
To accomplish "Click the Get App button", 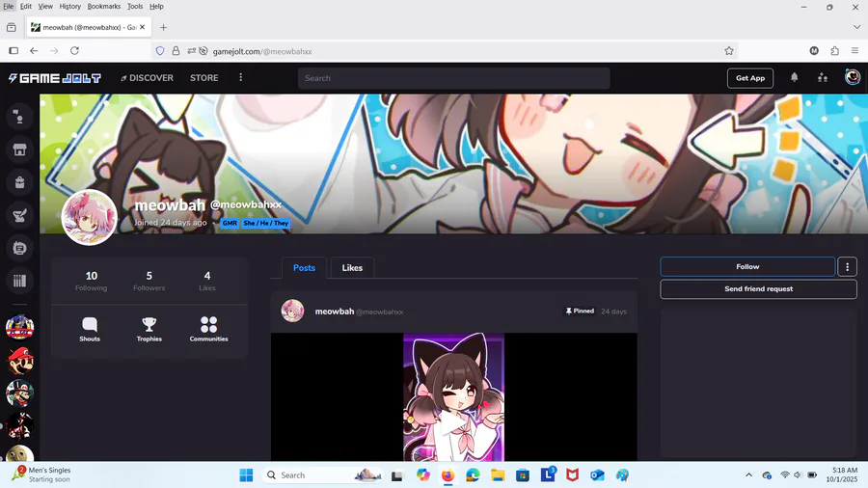I will [x=750, y=78].
